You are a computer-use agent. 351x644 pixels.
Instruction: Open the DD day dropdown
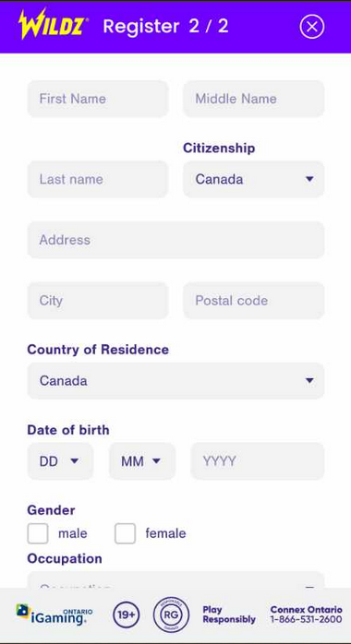[x=60, y=461]
